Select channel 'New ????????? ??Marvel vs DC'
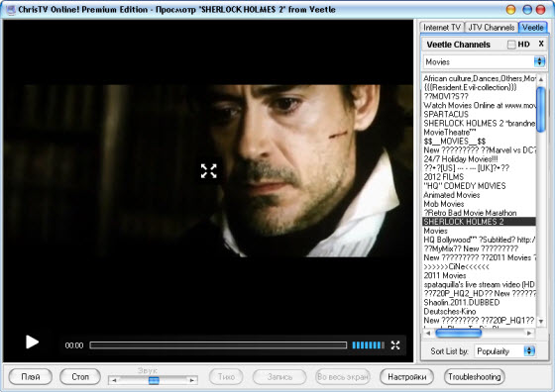Screen dimensions: 555x392 (480, 150)
